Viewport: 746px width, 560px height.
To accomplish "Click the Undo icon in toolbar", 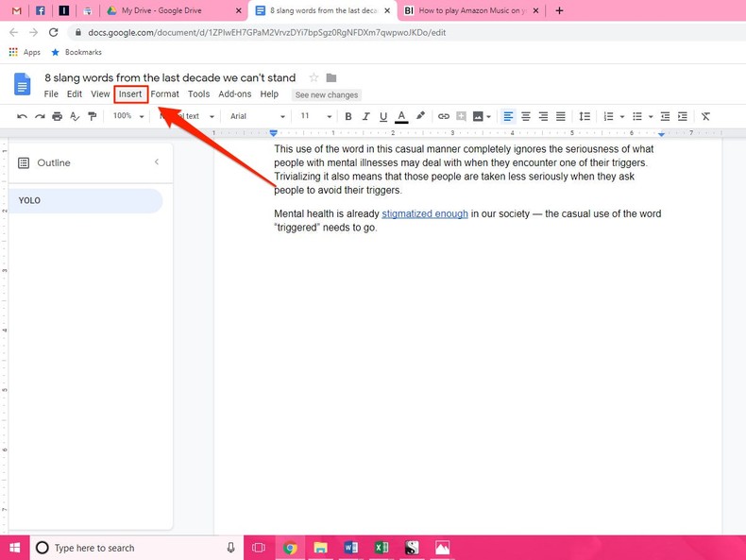I will [22, 116].
